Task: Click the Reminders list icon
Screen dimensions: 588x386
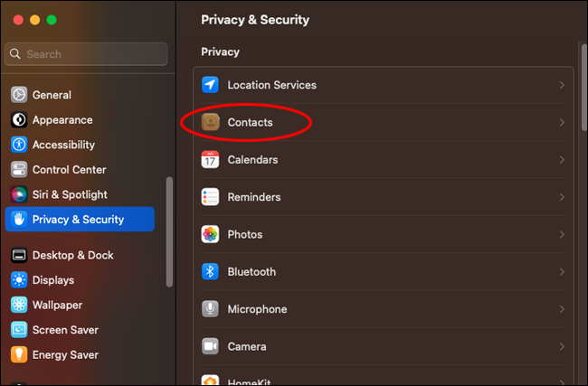Action: (x=210, y=197)
